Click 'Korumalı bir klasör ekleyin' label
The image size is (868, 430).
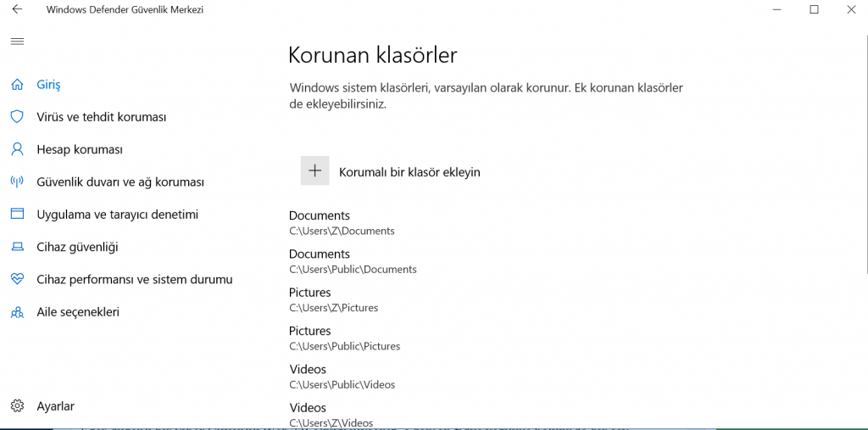(409, 172)
